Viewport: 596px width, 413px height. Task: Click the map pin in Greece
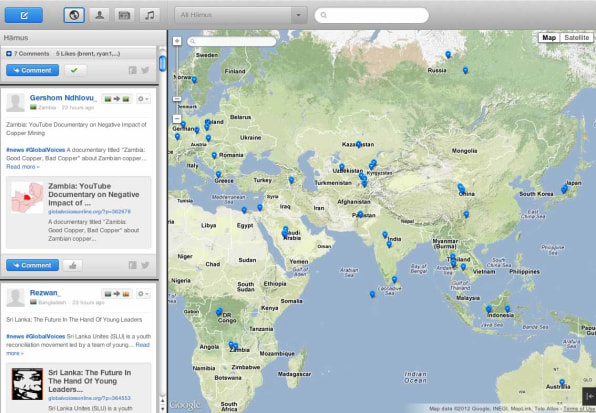(x=218, y=174)
